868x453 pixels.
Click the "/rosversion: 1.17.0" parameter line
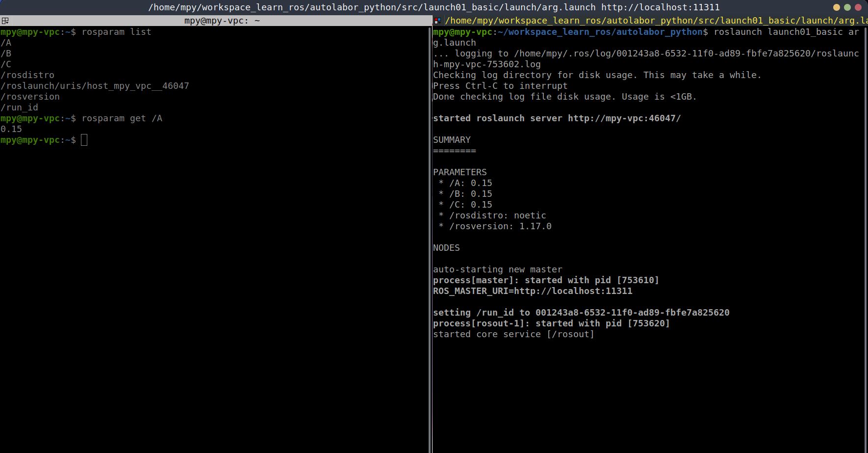click(x=500, y=226)
